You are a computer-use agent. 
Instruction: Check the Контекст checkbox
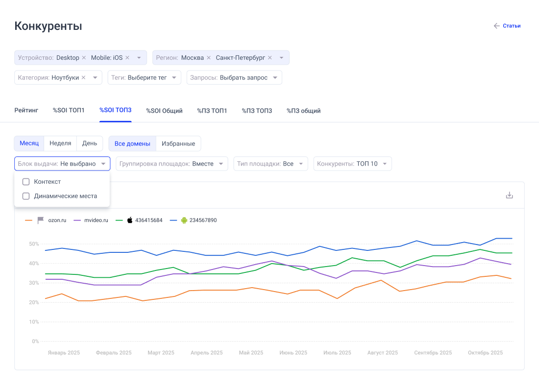[x=26, y=182]
